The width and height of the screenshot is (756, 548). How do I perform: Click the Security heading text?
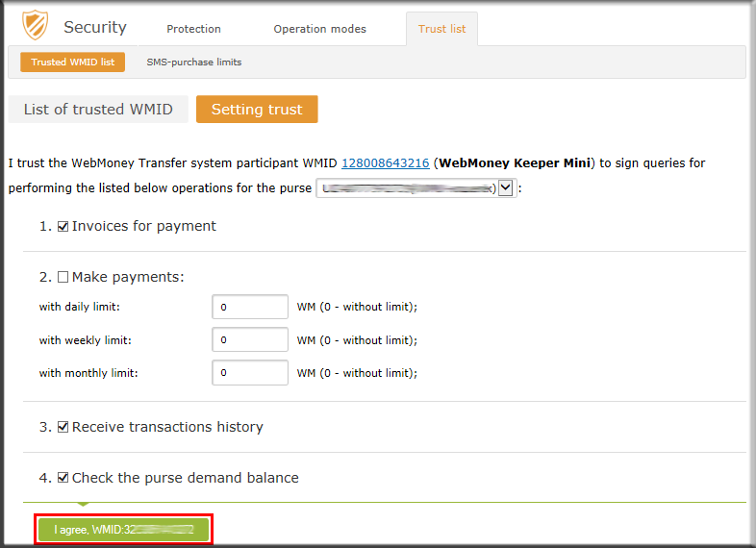pos(95,27)
